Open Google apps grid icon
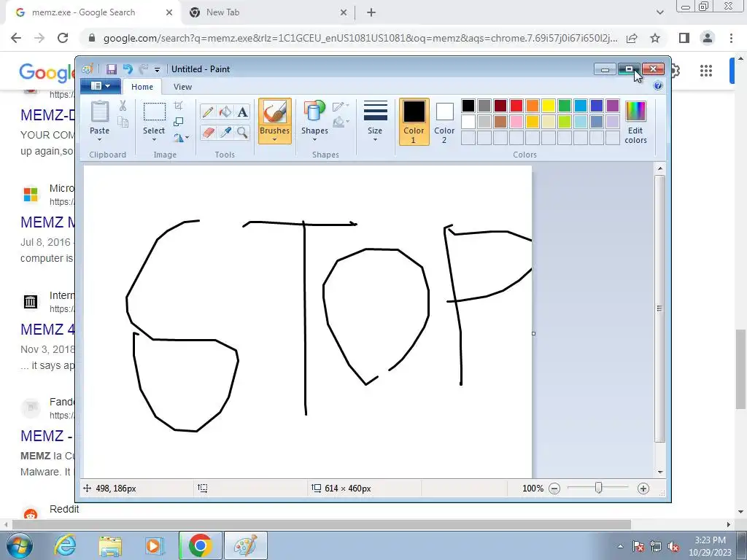This screenshot has width=747, height=560. pyautogui.click(x=706, y=71)
